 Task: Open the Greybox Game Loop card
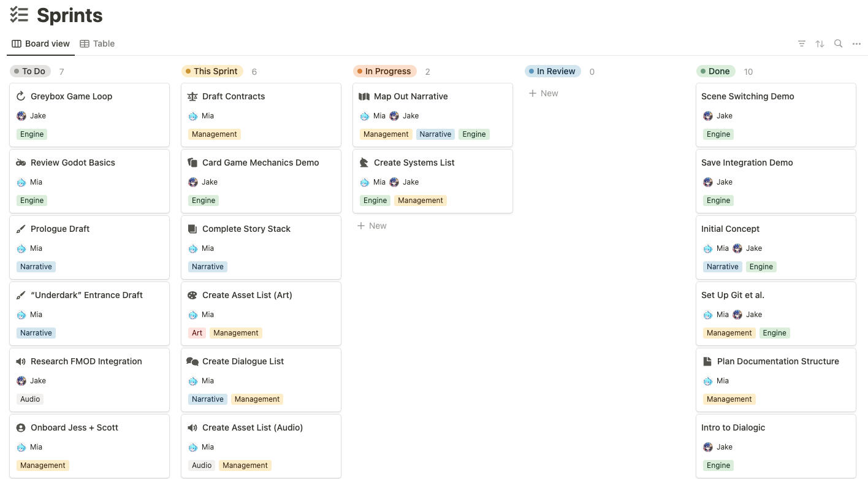point(71,96)
